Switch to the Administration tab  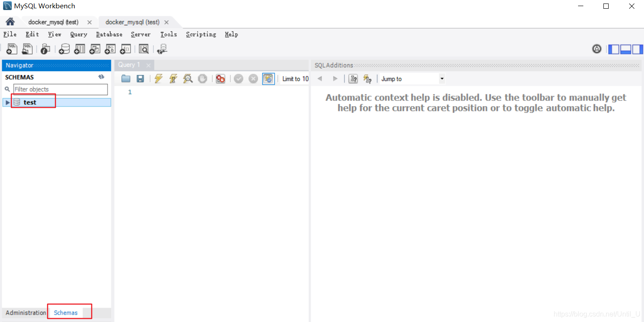pyautogui.click(x=26, y=313)
